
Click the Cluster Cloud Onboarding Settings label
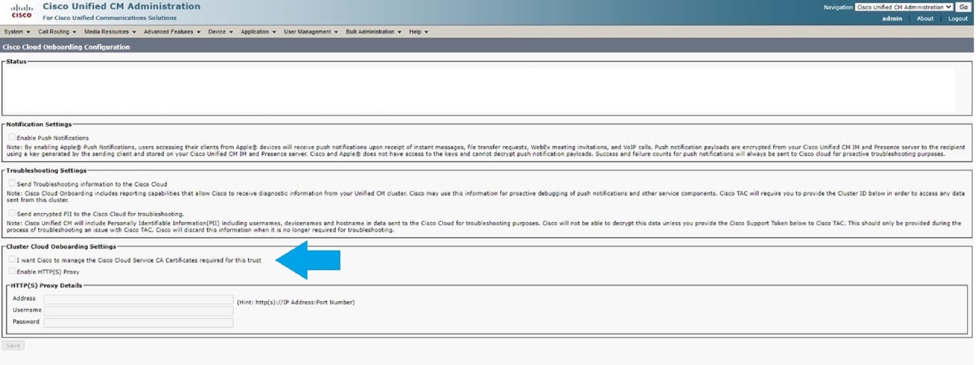click(x=61, y=246)
